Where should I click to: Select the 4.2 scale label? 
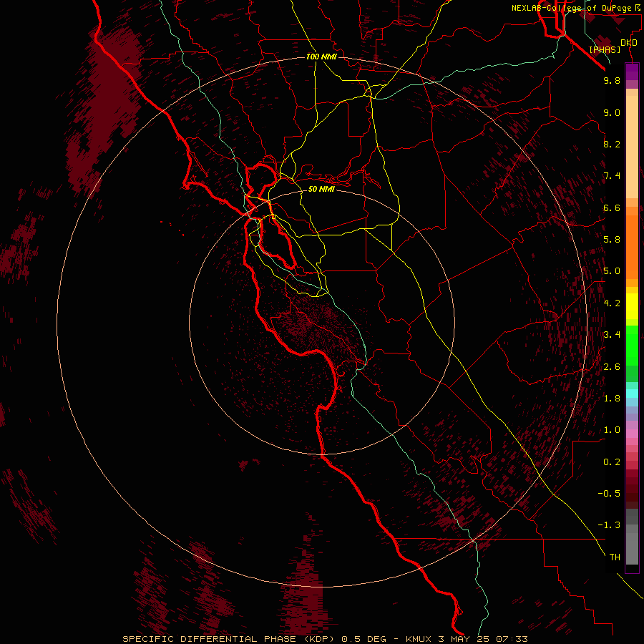click(x=612, y=303)
